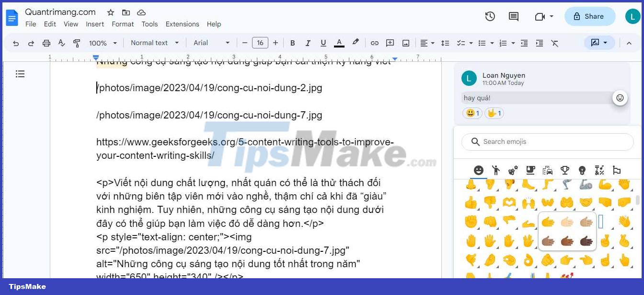Start a video call with Meet

tap(541, 16)
